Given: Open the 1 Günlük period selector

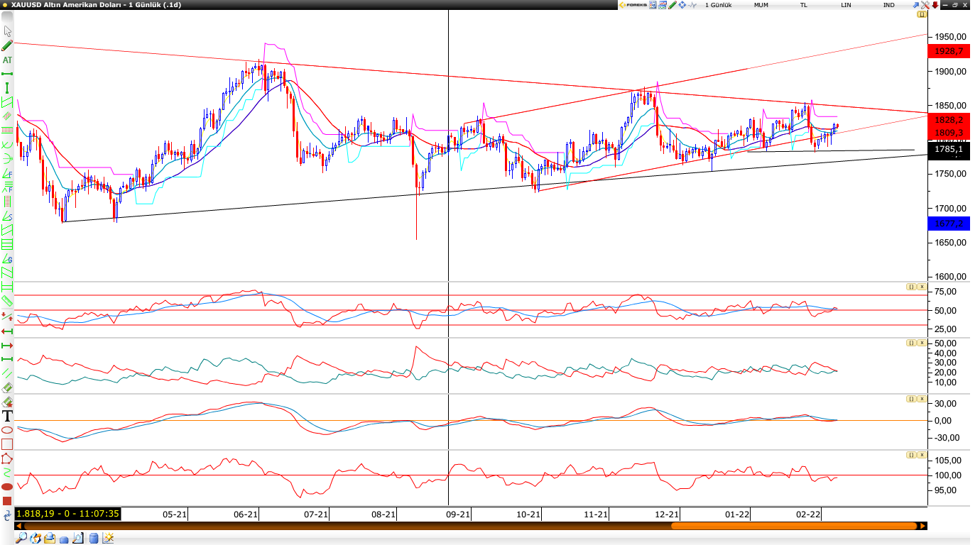Looking at the screenshot, I should pos(718,5).
